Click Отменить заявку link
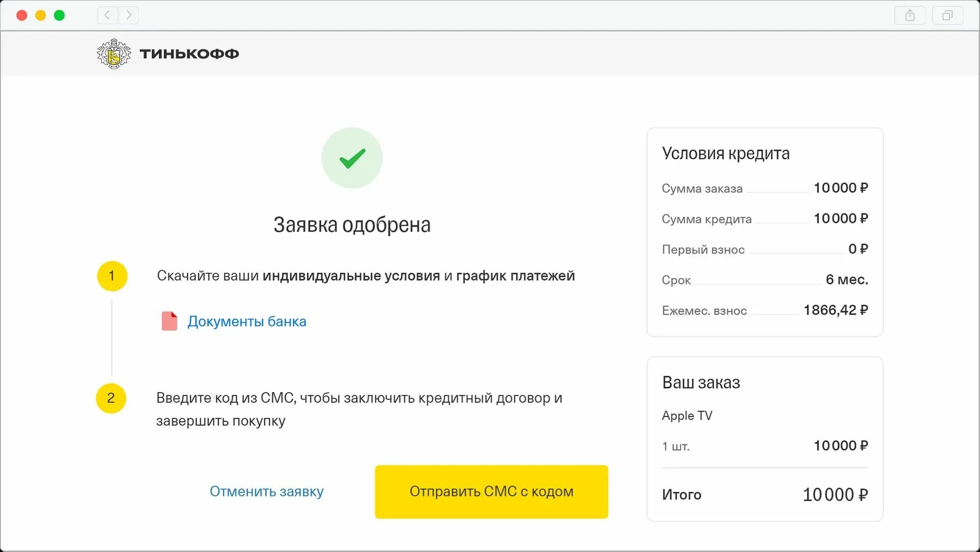This screenshot has height=552, width=980. coord(266,491)
